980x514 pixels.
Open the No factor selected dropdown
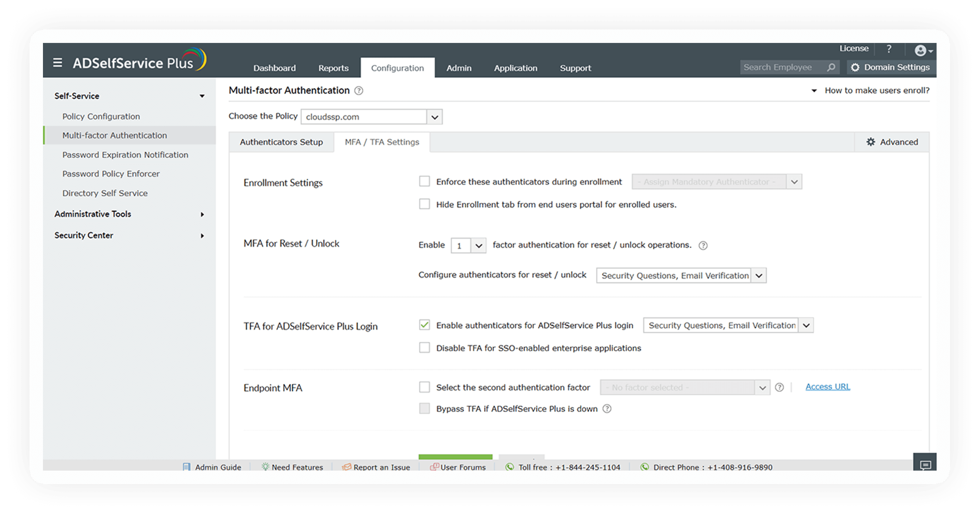coord(685,388)
